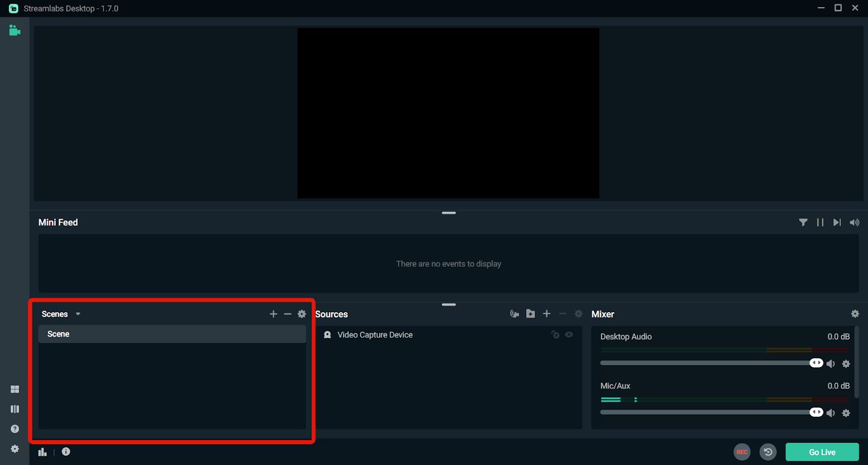Viewport: 868px width, 465px height.
Task: Click the Mixer panel scrollbar
Action: point(857,362)
